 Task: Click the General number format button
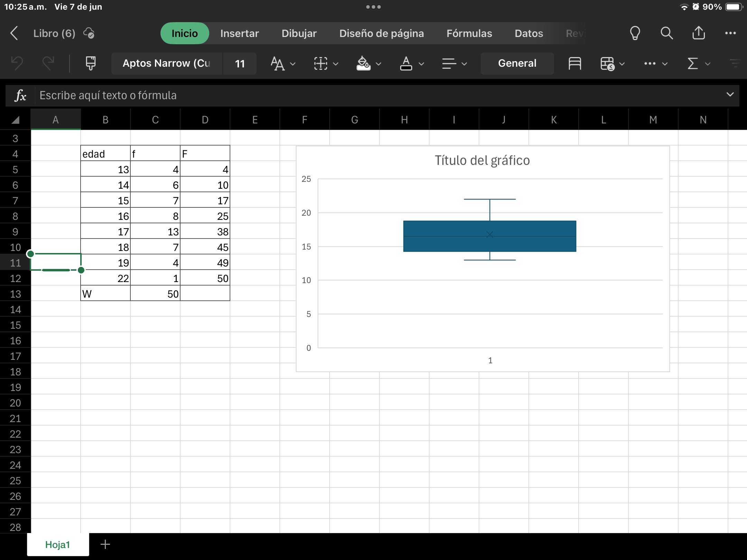tap(517, 63)
